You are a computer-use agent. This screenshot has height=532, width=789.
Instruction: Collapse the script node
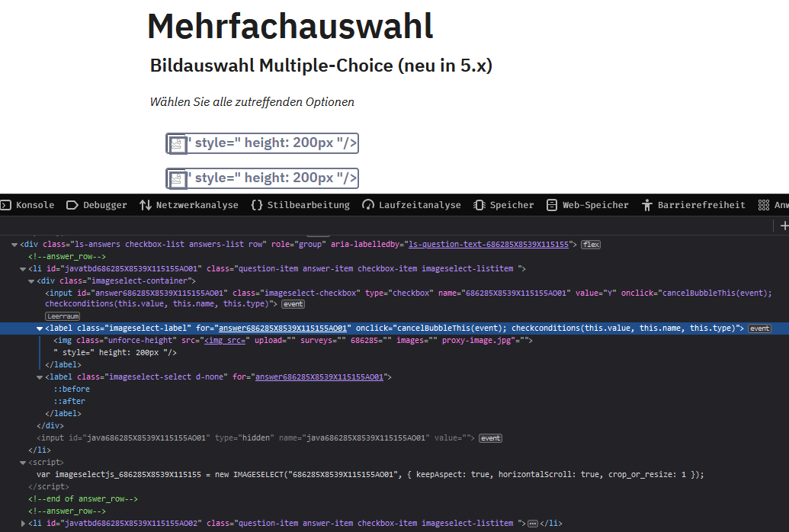pyautogui.click(x=23, y=462)
